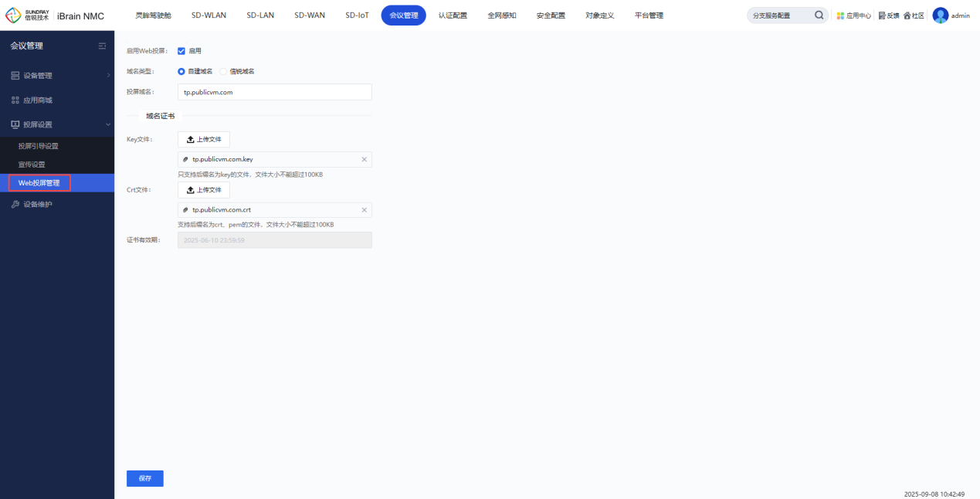Click 上传文件 button for Key file

(x=204, y=140)
